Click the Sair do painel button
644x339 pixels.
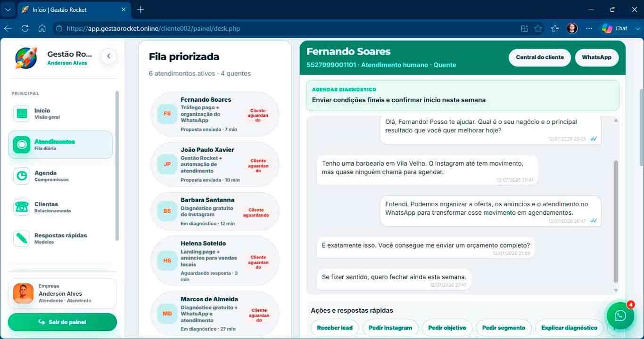pyautogui.click(x=62, y=322)
